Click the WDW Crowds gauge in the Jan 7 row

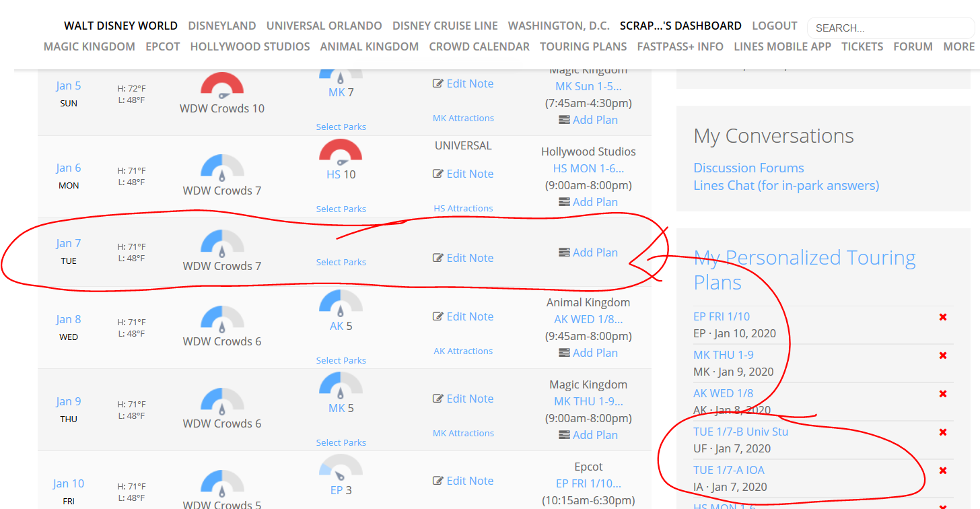(x=222, y=243)
